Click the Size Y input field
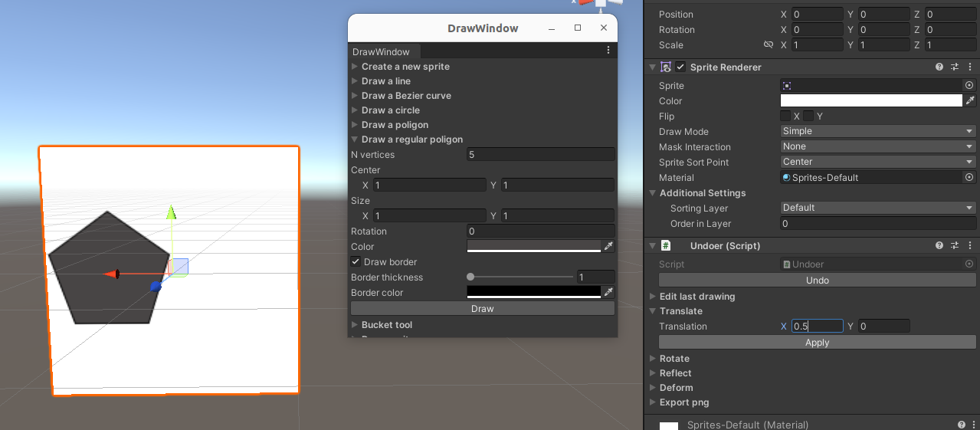 pos(558,216)
